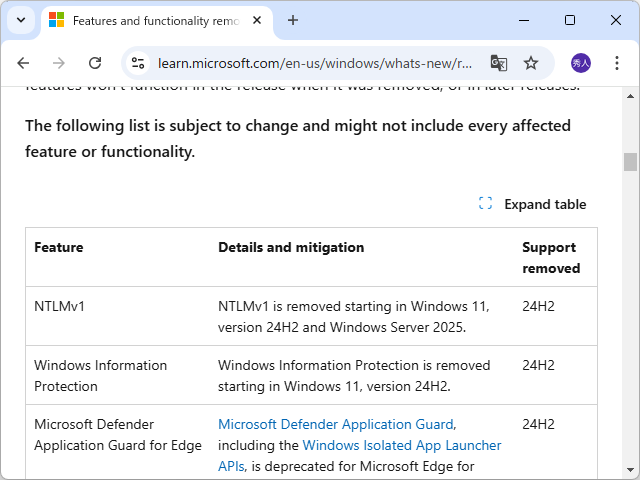
Task: Bookmark this page with the star icon
Action: point(531,63)
